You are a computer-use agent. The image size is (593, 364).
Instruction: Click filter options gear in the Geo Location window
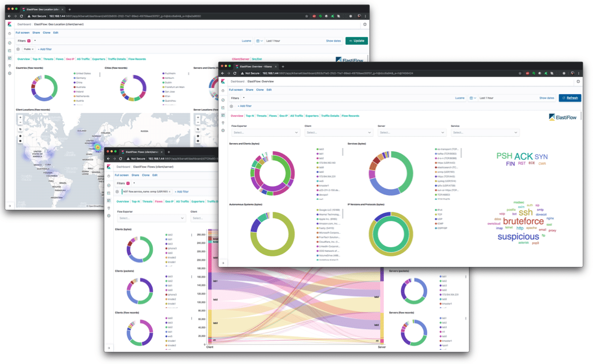18,49
